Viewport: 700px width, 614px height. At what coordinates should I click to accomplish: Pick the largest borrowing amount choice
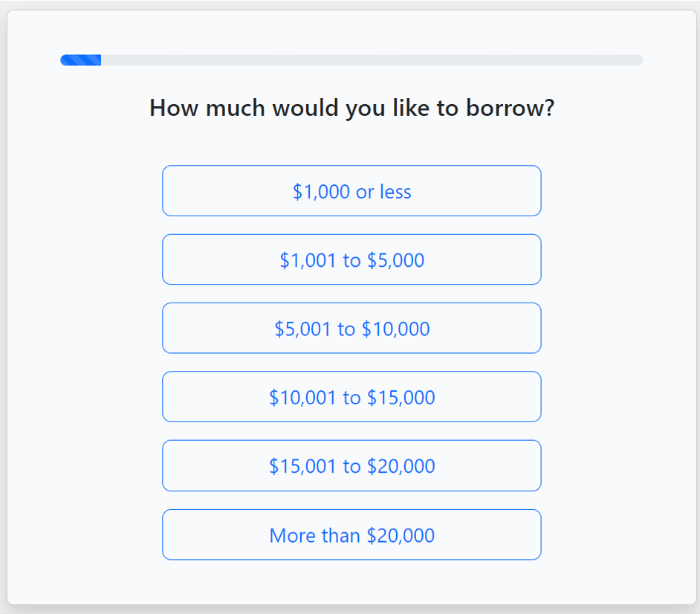pos(351,534)
